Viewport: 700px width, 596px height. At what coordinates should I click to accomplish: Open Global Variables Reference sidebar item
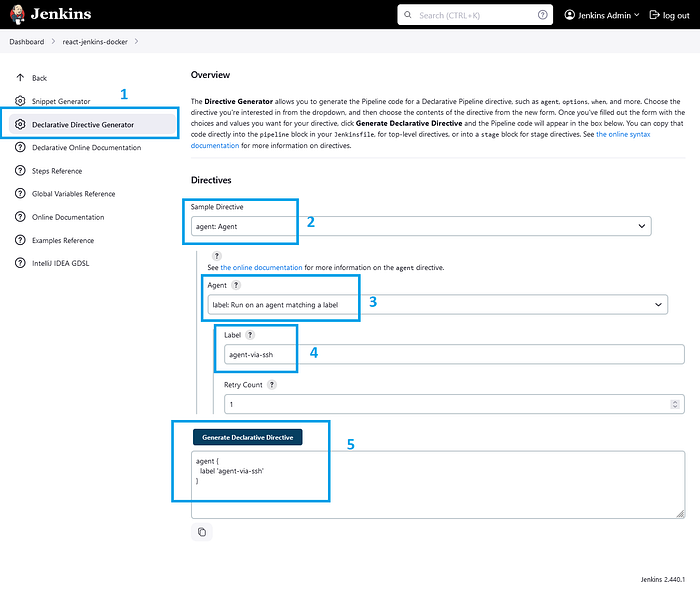(x=74, y=194)
